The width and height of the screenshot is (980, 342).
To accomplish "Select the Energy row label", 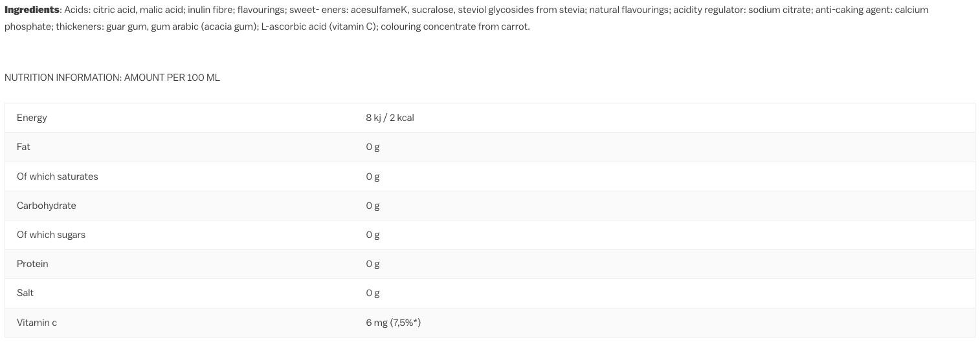I will coord(32,118).
